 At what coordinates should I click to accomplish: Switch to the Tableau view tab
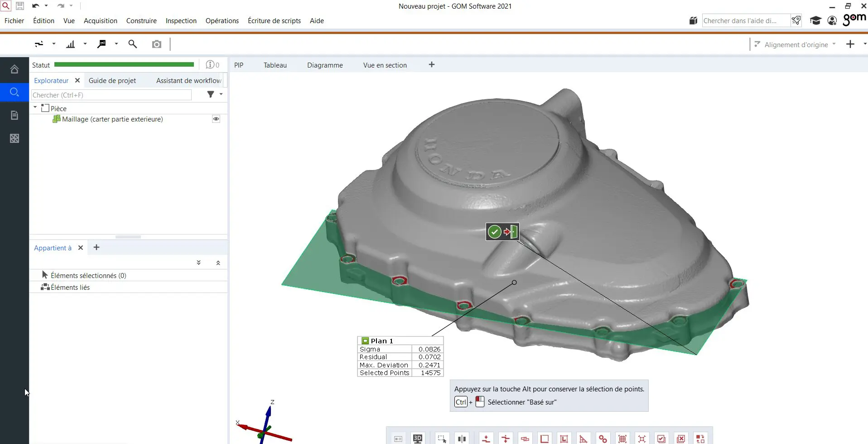pyautogui.click(x=275, y=65)
